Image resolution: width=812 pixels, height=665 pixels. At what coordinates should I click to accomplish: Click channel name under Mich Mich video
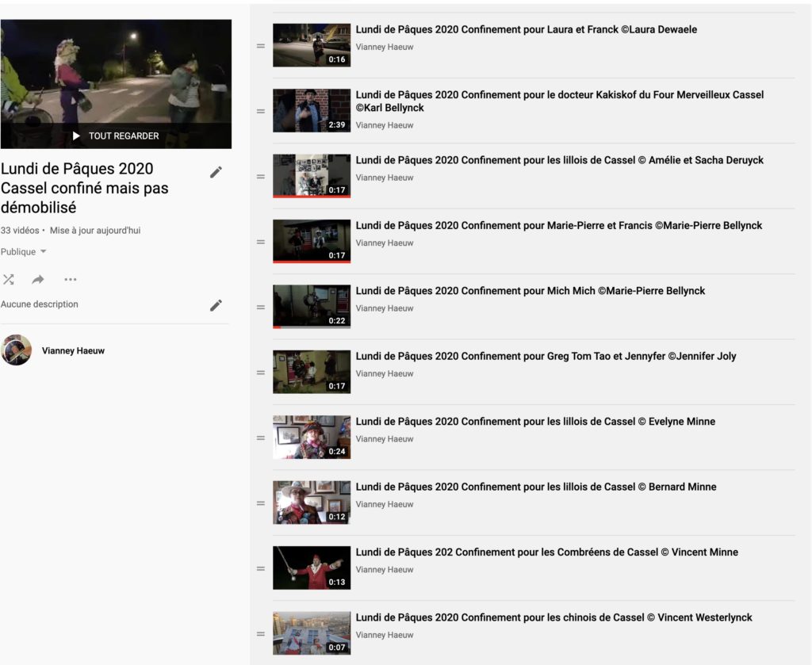point(385,308)
